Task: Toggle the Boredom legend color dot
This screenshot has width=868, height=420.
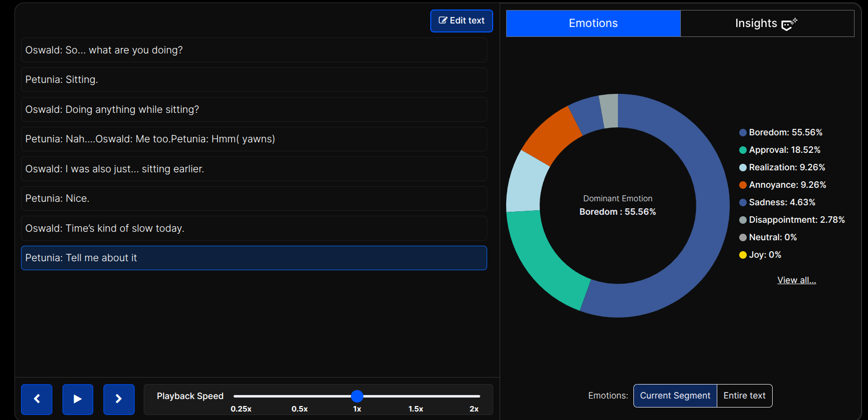Action: coord(743,133)
